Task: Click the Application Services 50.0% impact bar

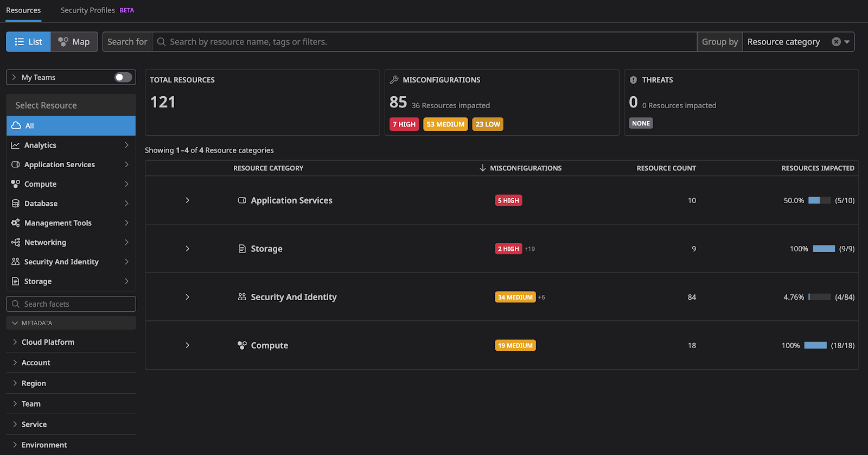Action: (x=819, y=200)
